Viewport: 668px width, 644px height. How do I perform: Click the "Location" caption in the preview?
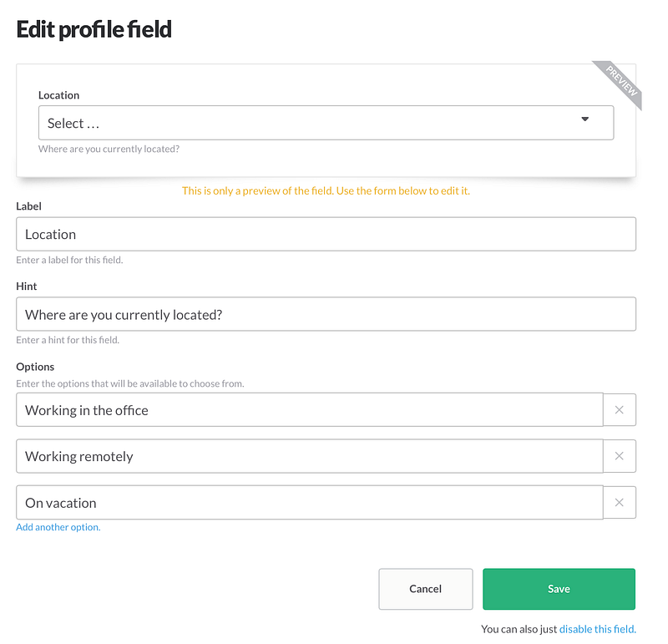58,95
